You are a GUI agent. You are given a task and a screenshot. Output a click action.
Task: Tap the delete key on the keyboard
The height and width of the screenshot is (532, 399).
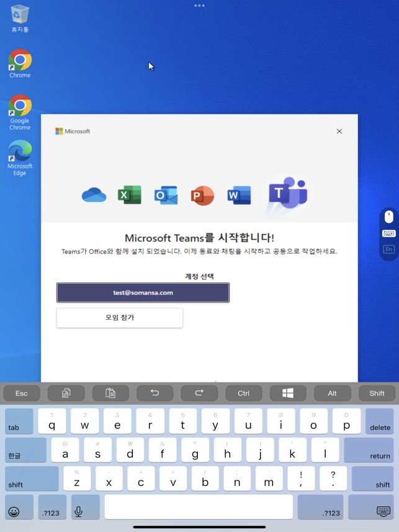379,421
